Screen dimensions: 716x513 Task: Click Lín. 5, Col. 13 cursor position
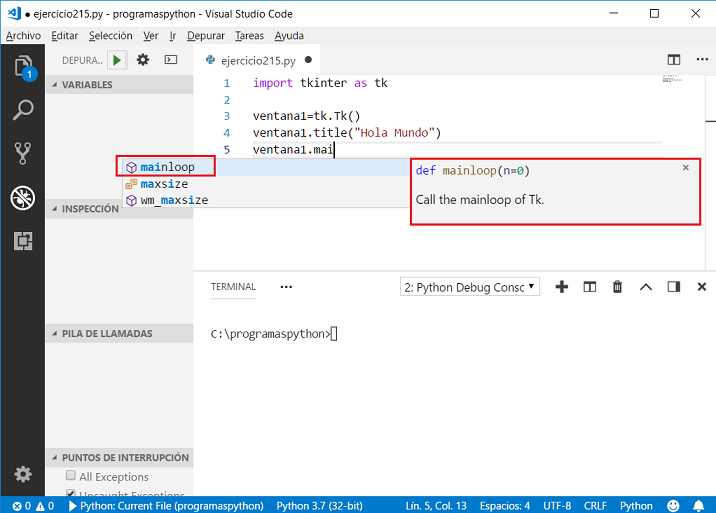(436, 506)
